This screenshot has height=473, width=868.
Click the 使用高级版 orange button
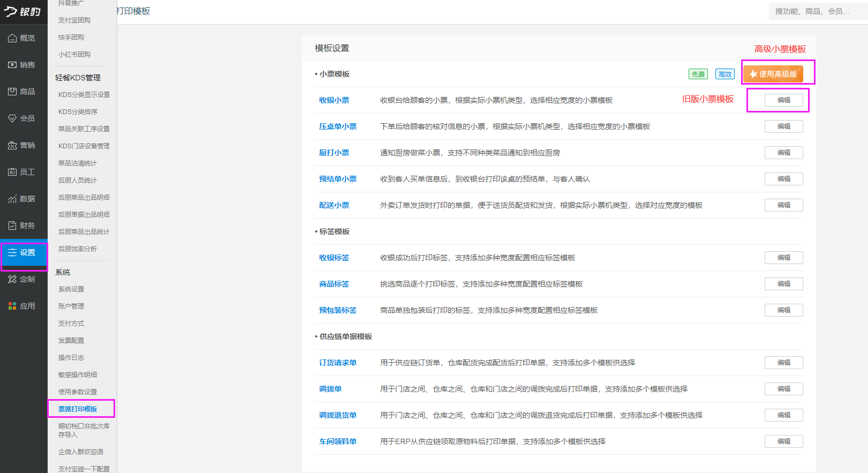tap(773, 74)
